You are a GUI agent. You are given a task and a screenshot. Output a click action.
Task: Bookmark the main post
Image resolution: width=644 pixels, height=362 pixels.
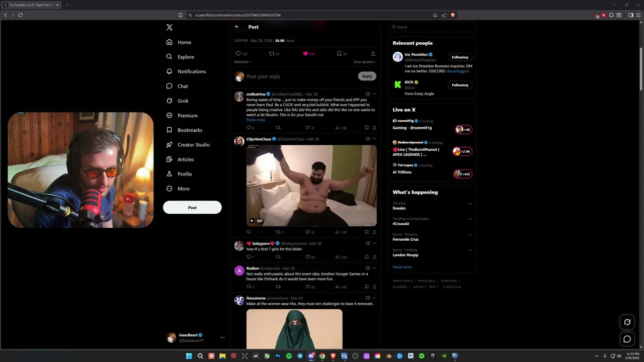click(339, 53)
